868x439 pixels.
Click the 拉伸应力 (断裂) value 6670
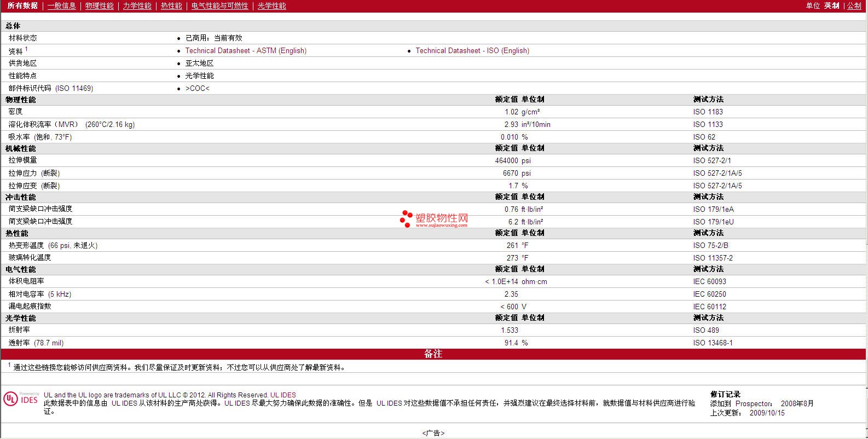[x=510, y=173]
